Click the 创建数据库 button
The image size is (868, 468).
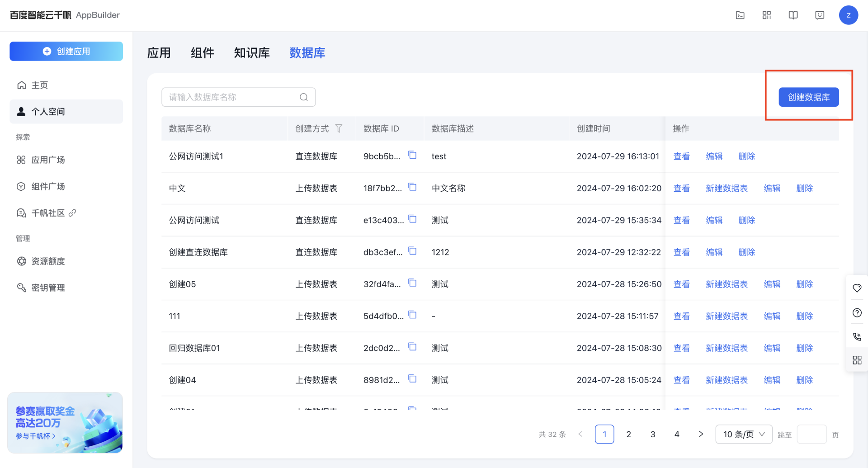coord(808,97)
